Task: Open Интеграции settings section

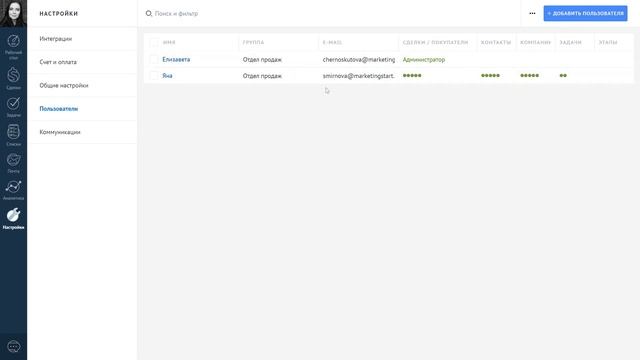Action: point(56,39)
